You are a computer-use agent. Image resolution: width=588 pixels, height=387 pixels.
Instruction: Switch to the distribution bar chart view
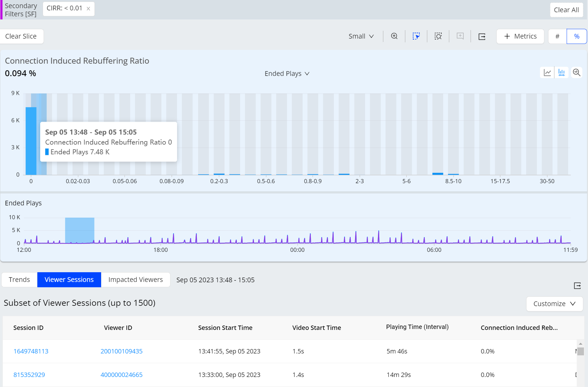tap(561, 73)
